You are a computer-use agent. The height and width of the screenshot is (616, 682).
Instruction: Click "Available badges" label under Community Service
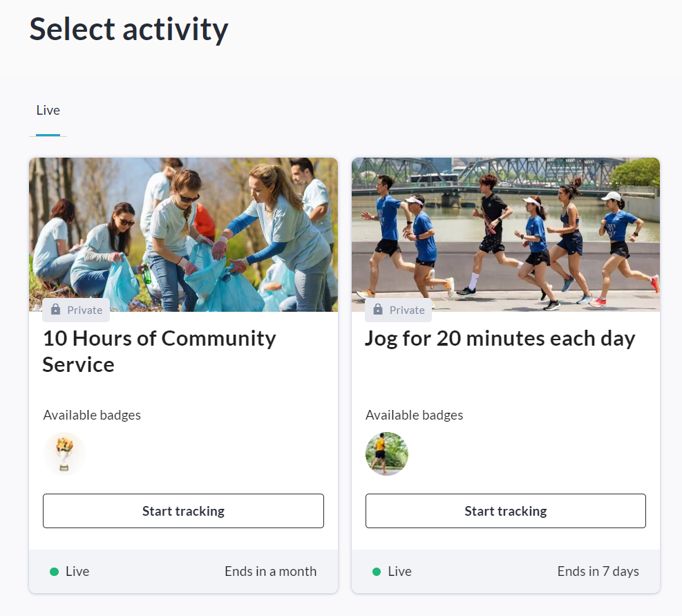coord(92,416)
